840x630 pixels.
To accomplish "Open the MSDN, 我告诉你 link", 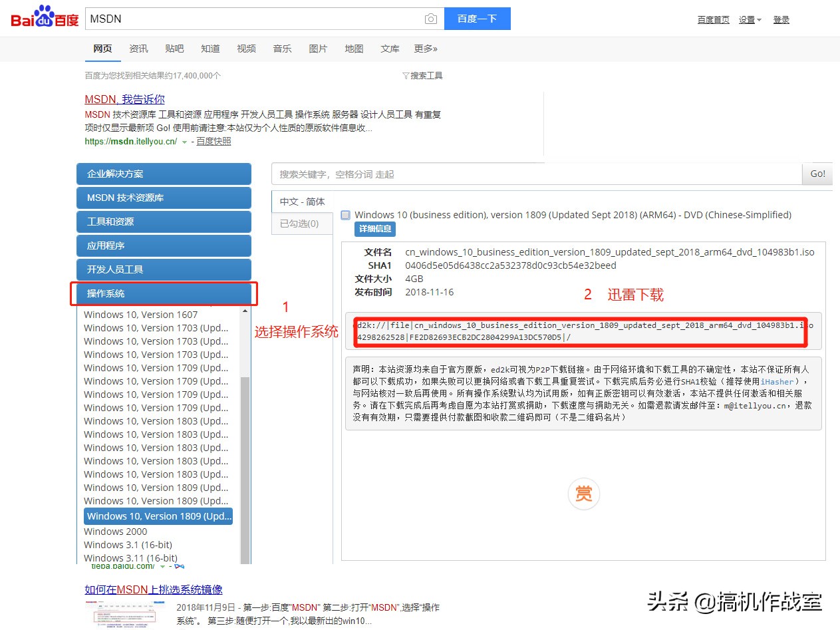I will (x=124, y=99).
